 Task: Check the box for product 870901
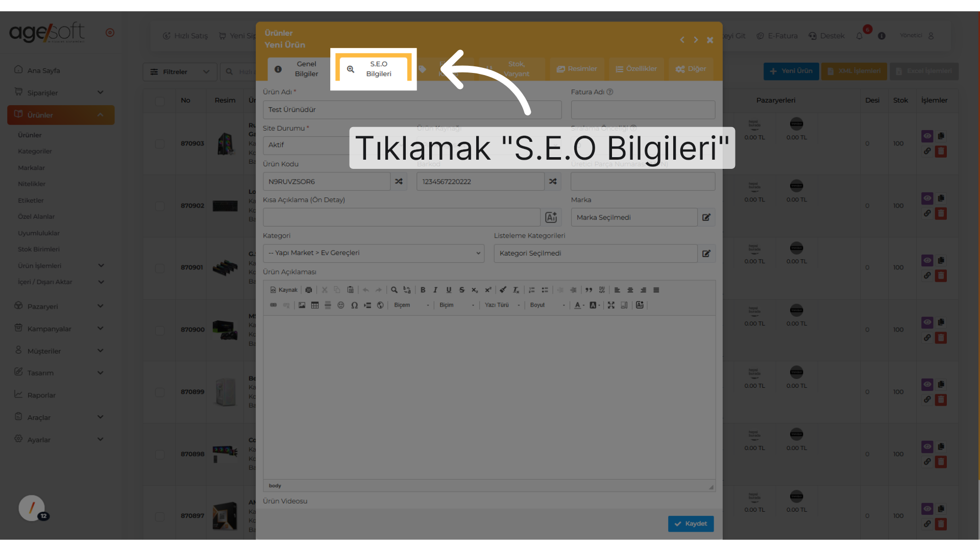[160, 268]
